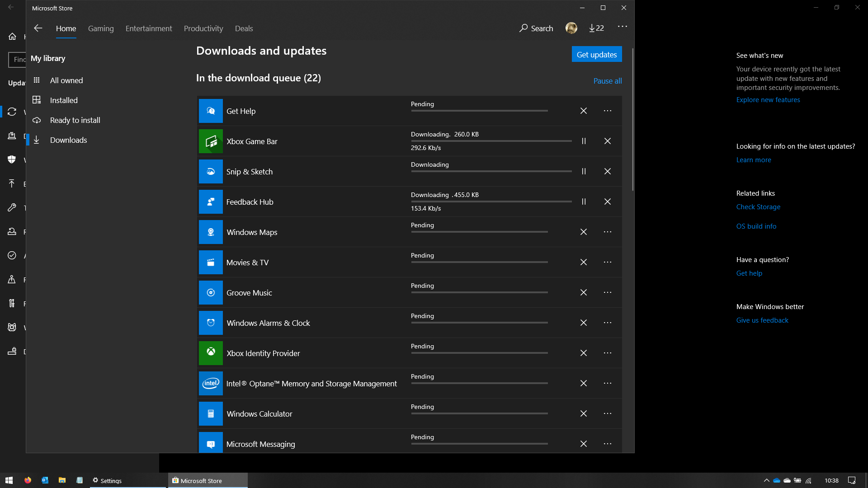The width and height of the screenshot is (868, 488).
Task: Switch to the Productivity tab
Action: click(203, 28)
